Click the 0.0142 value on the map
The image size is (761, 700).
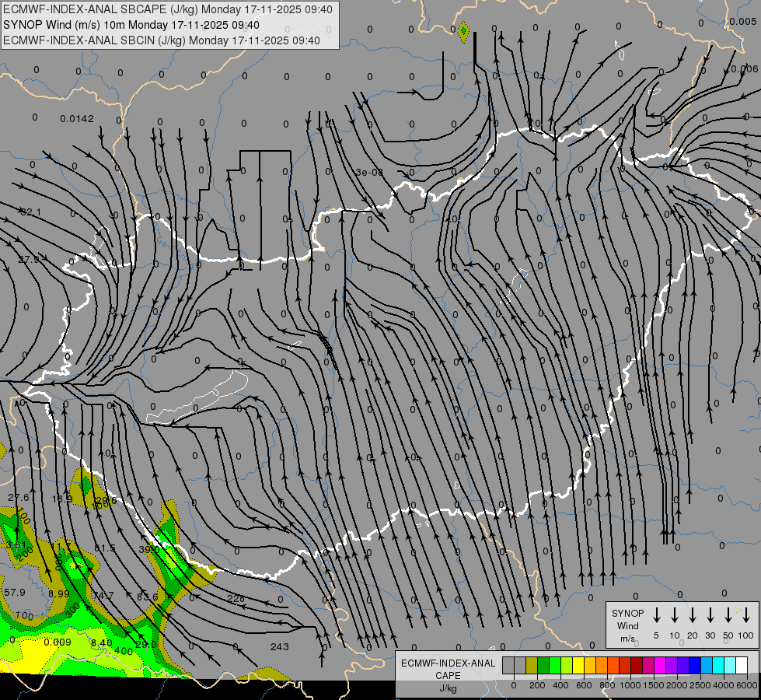(x=77, y=118)
